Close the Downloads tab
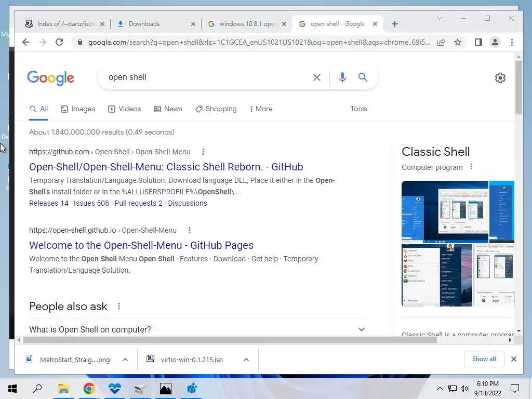Image resolution: width=532 pixels, height=399 pixels. pyautogui.click(x=193, y=24)
